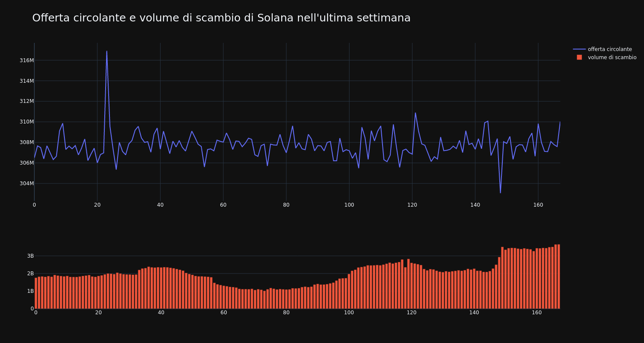Click the 314M y-axis label
The image size is (644, 343).
(27, 81)
